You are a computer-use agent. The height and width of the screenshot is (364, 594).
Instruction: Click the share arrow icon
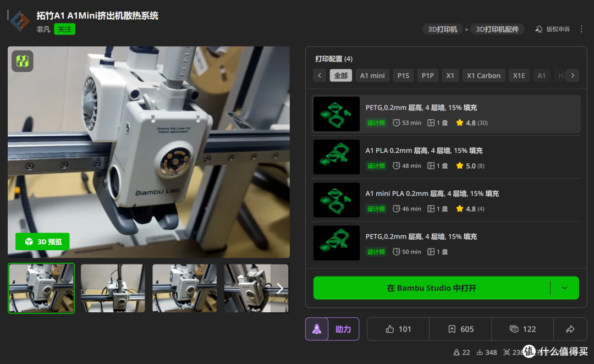pos(570,329)
